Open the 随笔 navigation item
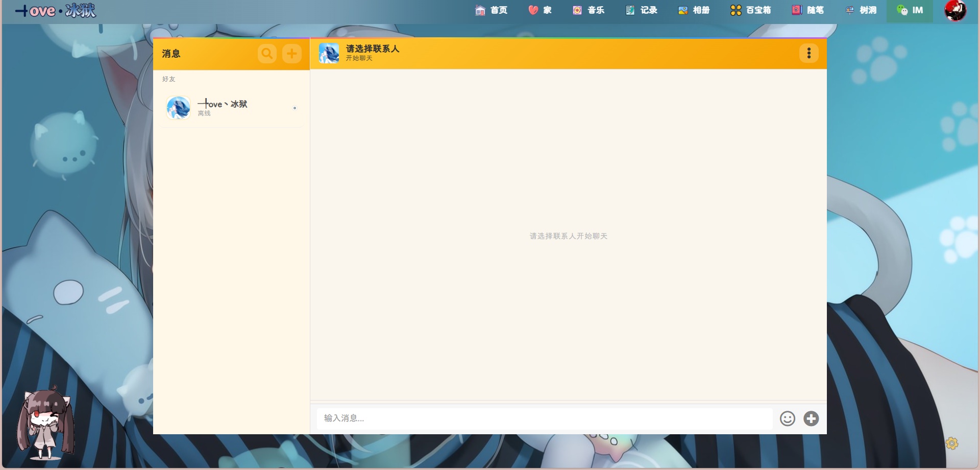 (808, 10)
